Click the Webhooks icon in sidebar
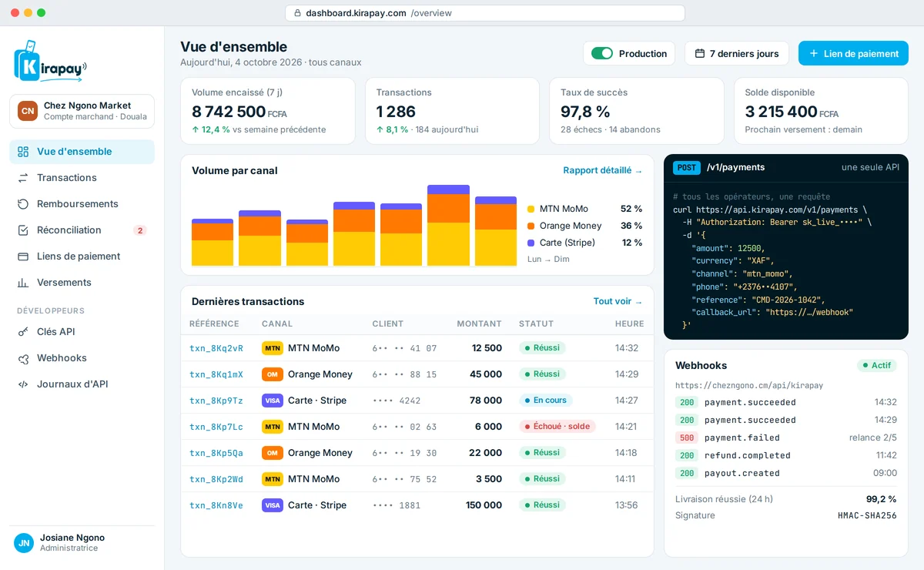This screenshot has width=924, height=570. (23, 358)
